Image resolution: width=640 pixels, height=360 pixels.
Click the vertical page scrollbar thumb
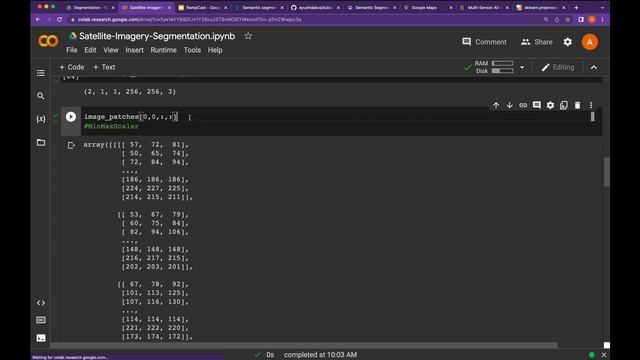pos(607,172)
